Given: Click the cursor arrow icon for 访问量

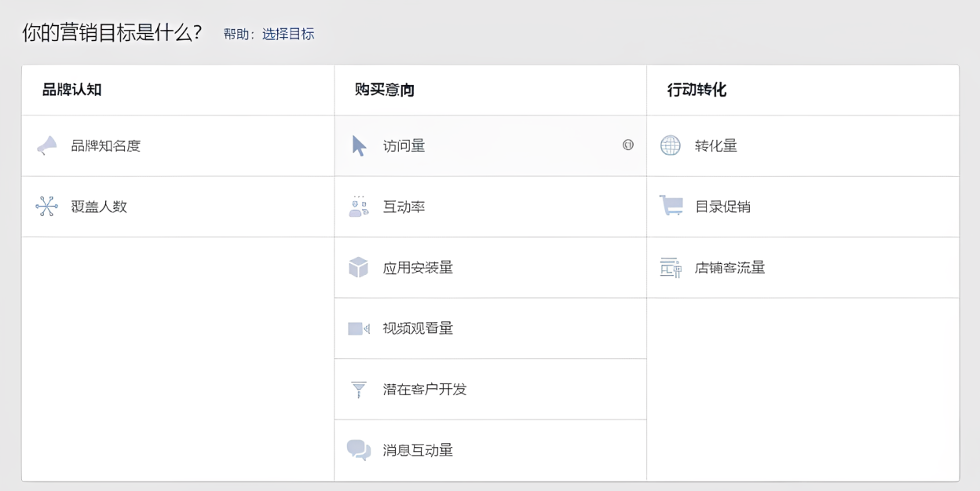Looking at the screenshot, I should point(359,145).
